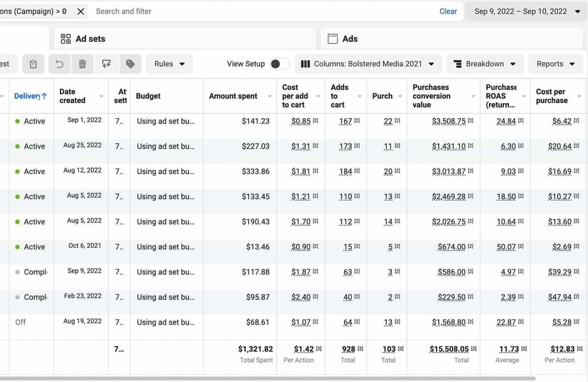Toggle the View Setup switch
This screenshot has width=588, height=382.
279,64
